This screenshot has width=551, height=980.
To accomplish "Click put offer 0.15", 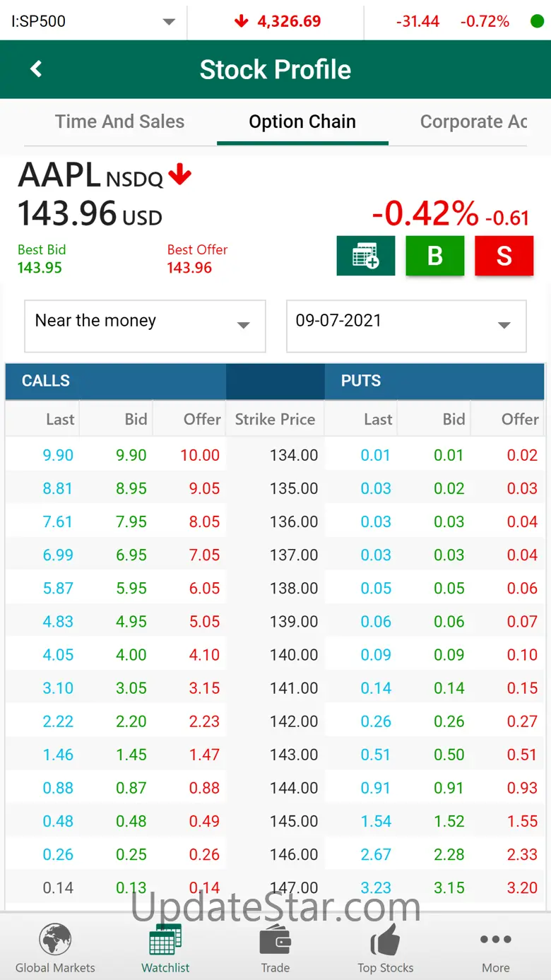I will pyautogui.click(x=523, y=687).
